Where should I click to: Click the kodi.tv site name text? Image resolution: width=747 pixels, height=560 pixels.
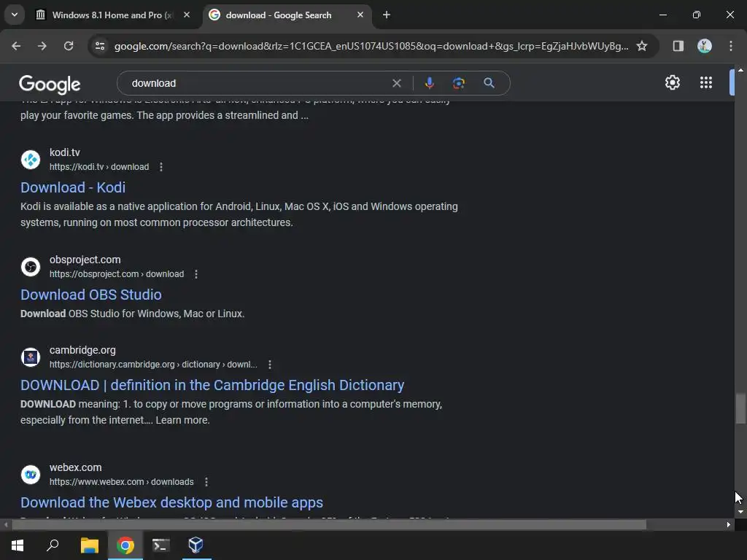point(65,153)
